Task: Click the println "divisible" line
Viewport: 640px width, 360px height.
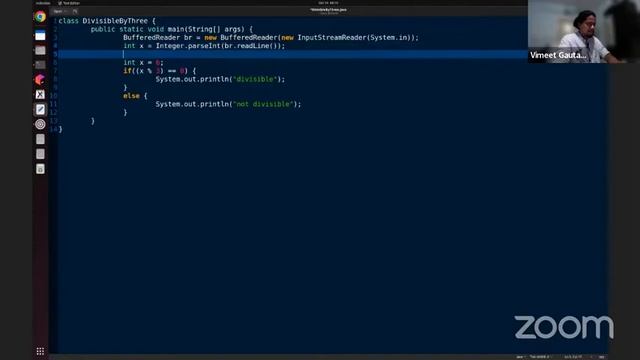Action: (x=220, y=79)
